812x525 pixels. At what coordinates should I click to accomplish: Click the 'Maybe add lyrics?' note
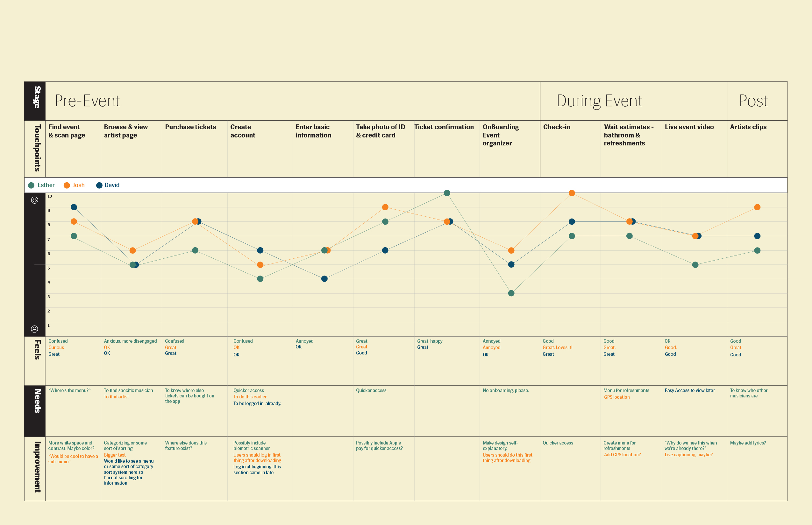tap(748, 443)
